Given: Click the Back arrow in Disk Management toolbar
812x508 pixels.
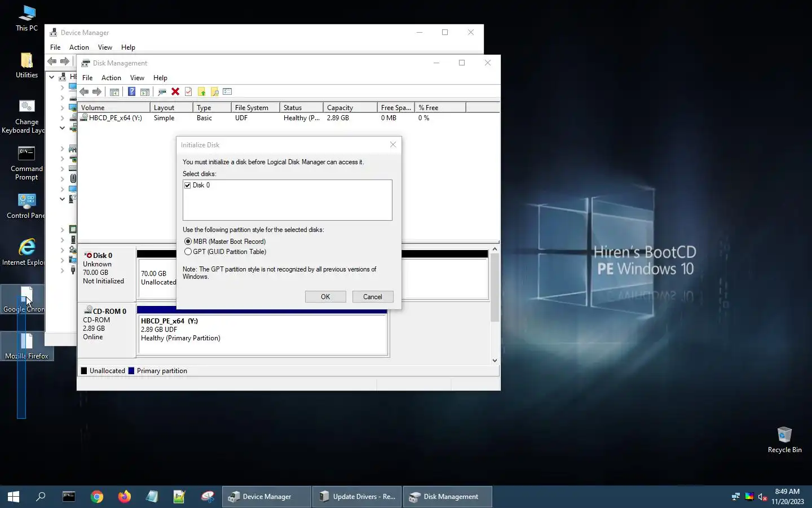Looking at the screenshot, I should [x=84, y=92].
